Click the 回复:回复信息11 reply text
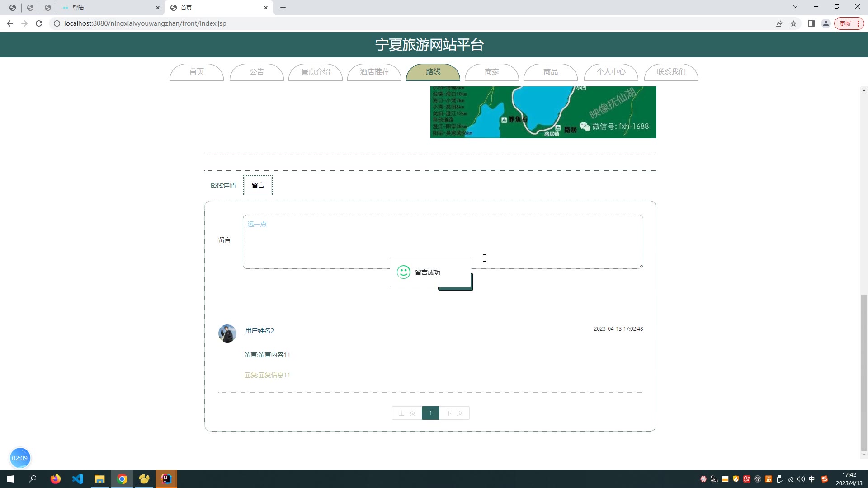This screenshot has height=488, width=868. [x=267, y=375]
